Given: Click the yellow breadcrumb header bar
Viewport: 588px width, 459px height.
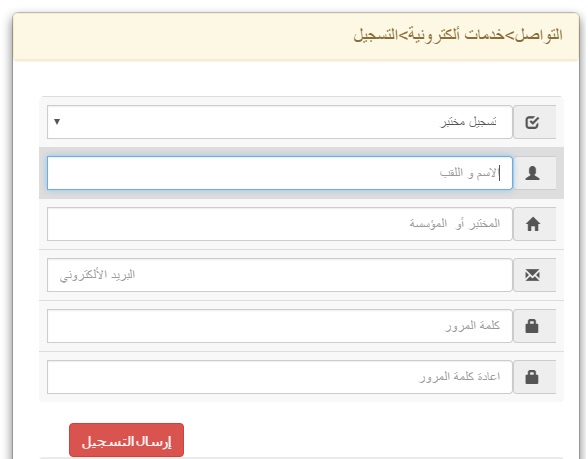Looking at the screenshot, I should tap(296, 36).
